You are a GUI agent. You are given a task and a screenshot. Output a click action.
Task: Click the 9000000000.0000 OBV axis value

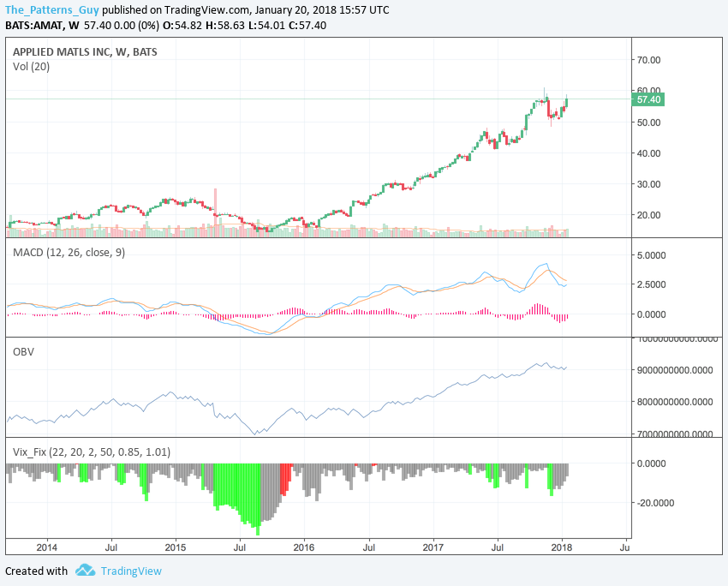675,370
